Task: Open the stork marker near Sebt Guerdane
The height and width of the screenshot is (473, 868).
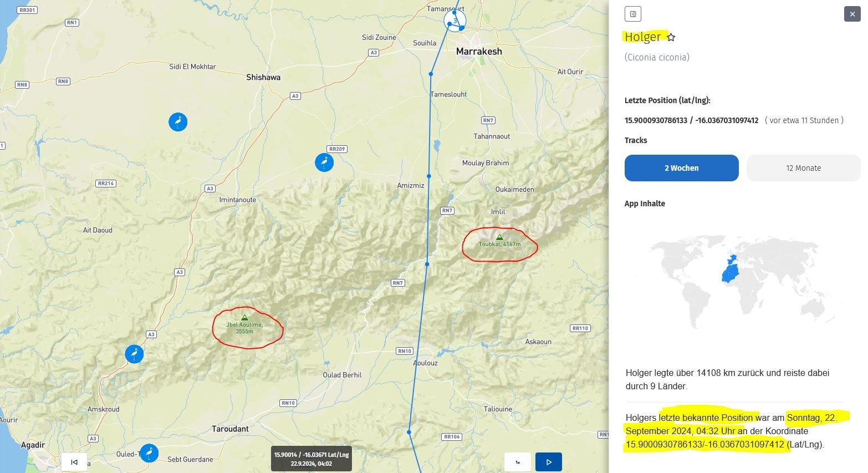Action: click(149, 453)
